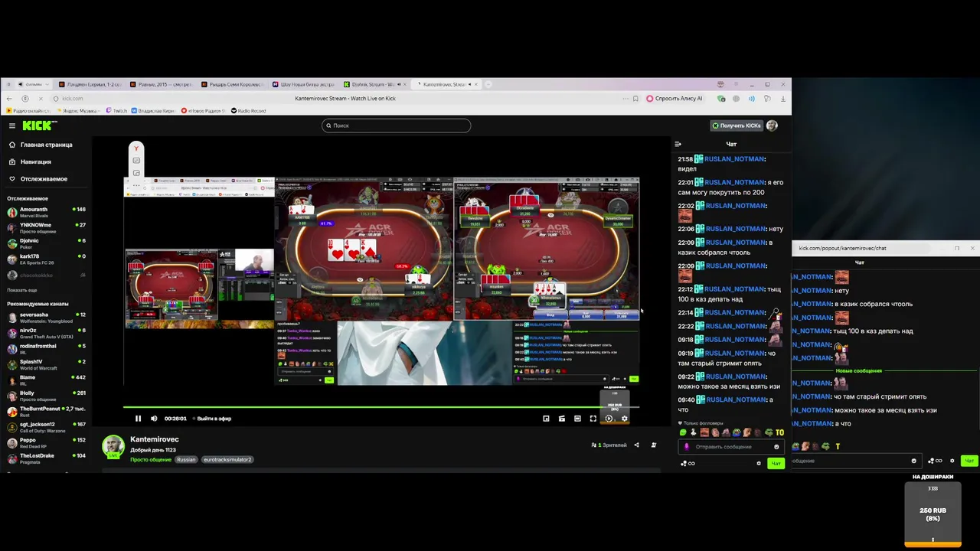Screen dimensions: 980x551
Task: Seek on the green stream progress bar
Action: [x=381, y=407]
